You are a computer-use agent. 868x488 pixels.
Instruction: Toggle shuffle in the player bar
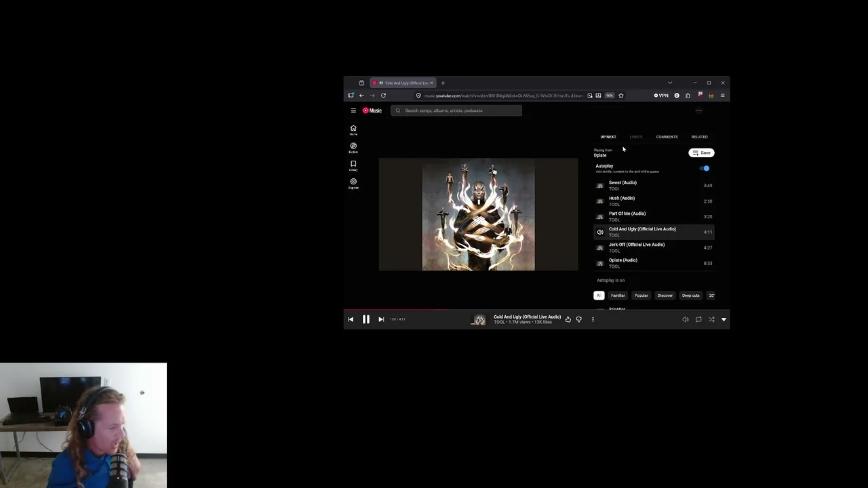[x=711, y=319]
